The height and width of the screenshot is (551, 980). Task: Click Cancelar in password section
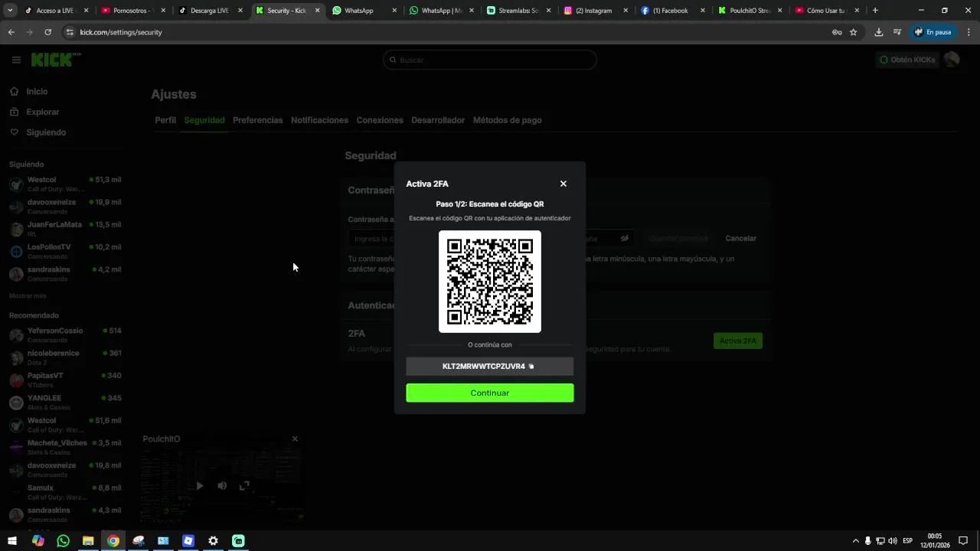pyautogui.click(x=740, y=239)
